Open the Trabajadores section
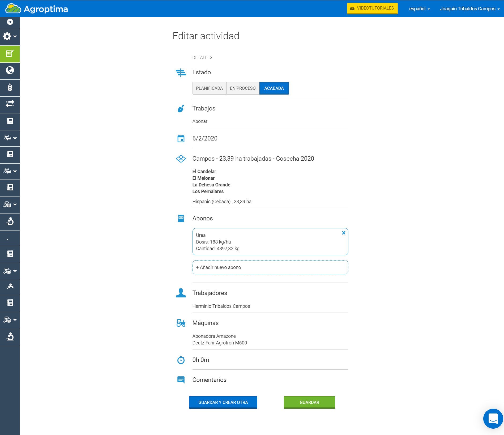Viewport: 504px width, 435px height. pyautogui.click(x=210, y=293)
